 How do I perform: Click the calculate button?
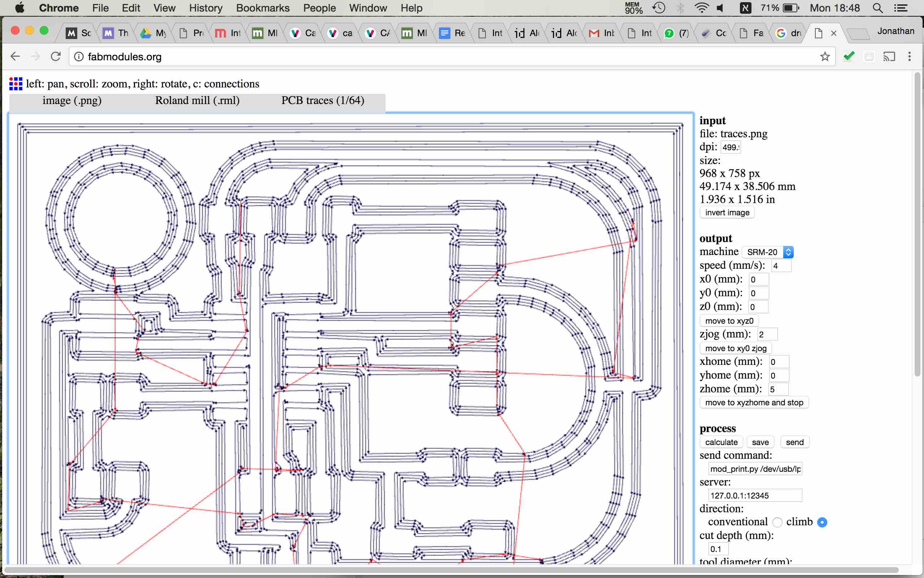tap(721, 442)
